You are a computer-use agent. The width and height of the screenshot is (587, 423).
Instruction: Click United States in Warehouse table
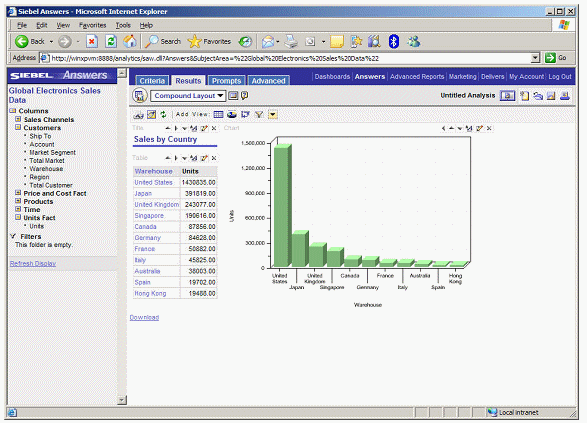pos(153,182)
